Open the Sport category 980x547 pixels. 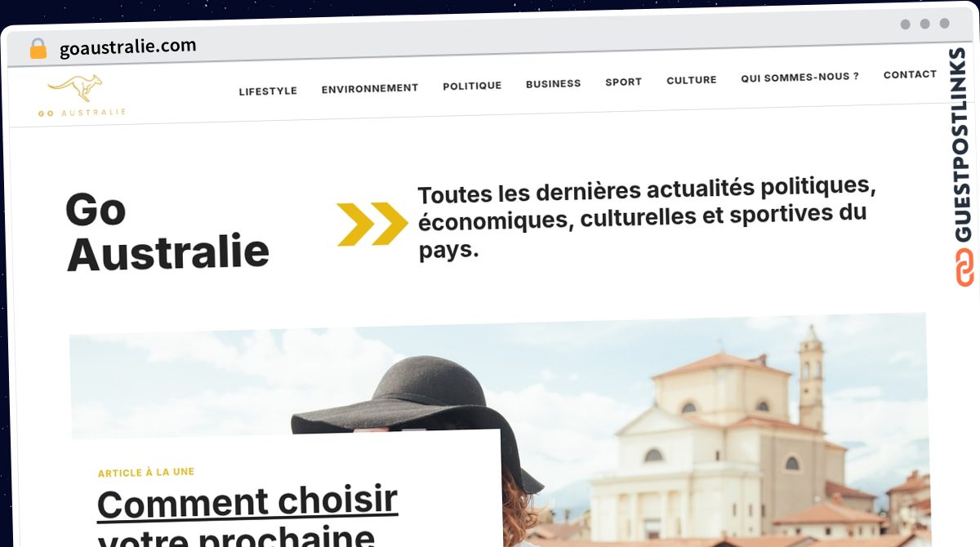coord(623,82)
